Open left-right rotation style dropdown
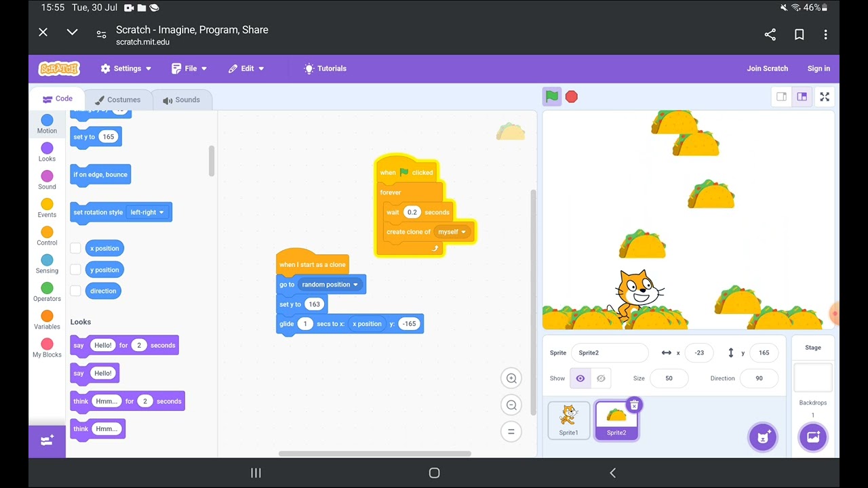Image resolution: width=868 pixels, height=488 pixels. tap(147, 212)
